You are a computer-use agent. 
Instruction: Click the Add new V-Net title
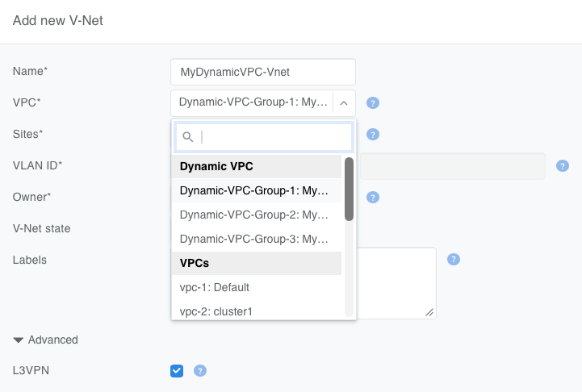point(58,20)
